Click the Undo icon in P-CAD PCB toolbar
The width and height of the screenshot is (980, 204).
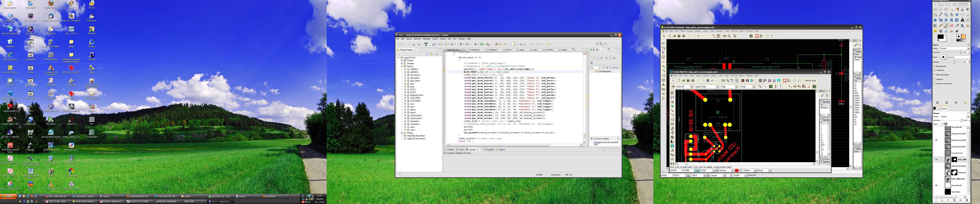713,81
